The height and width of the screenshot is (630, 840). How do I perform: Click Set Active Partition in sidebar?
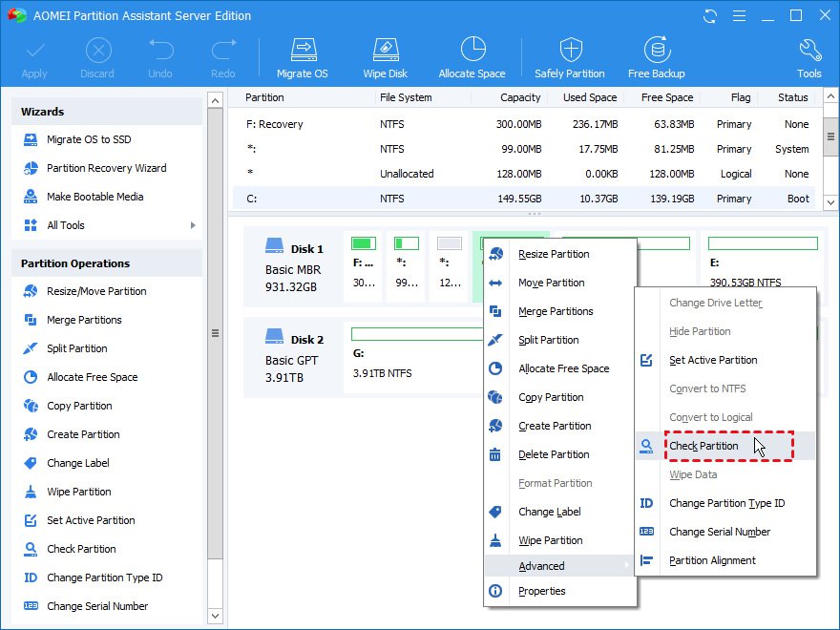[79, 520]
